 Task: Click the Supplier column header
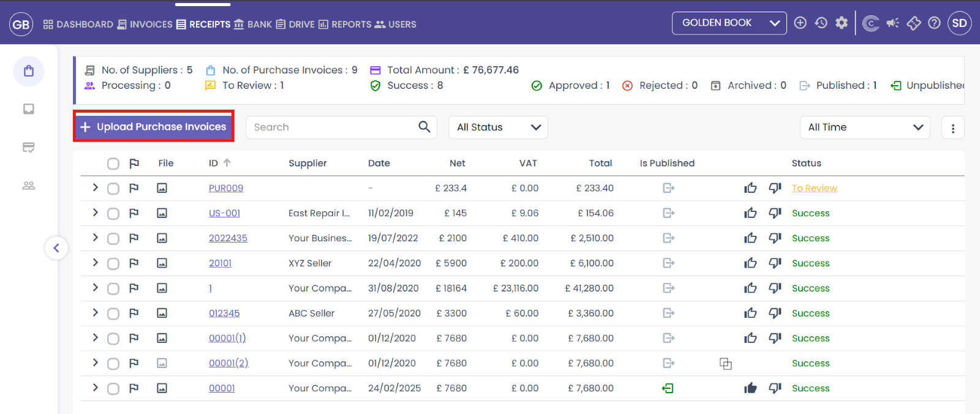coord(307,164)
